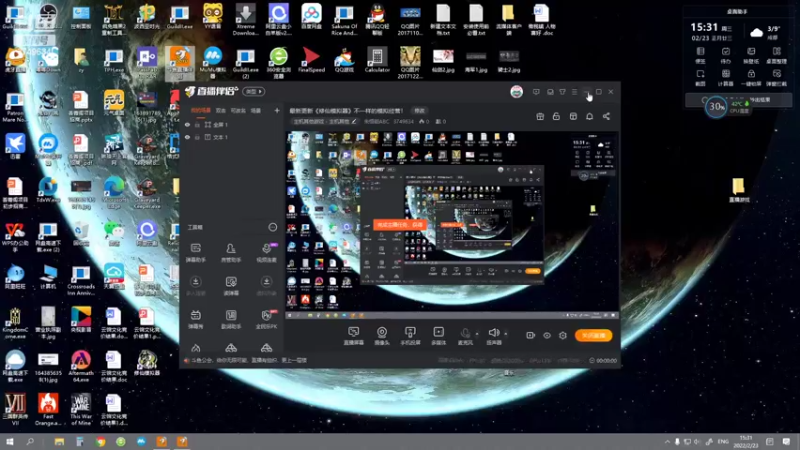This screenshot has width=800, height=450.
Task: Click the add scene plus icon
Action: 277,110
